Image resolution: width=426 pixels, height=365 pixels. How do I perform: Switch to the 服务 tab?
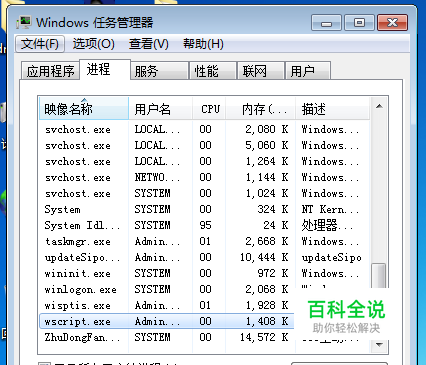pyautogui.click(x=159, y=71)
